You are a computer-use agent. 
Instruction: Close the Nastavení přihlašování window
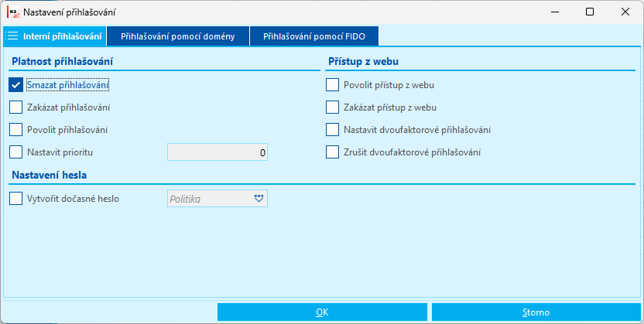pos(625,12)
